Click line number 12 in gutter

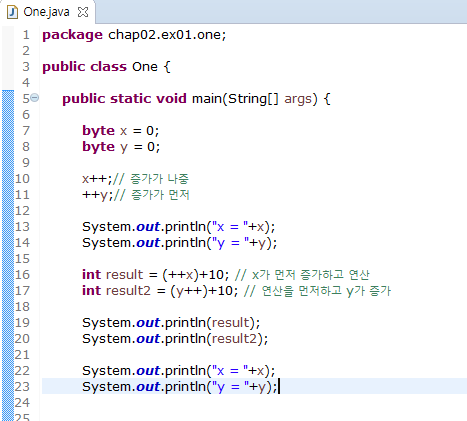coord(22,211)
